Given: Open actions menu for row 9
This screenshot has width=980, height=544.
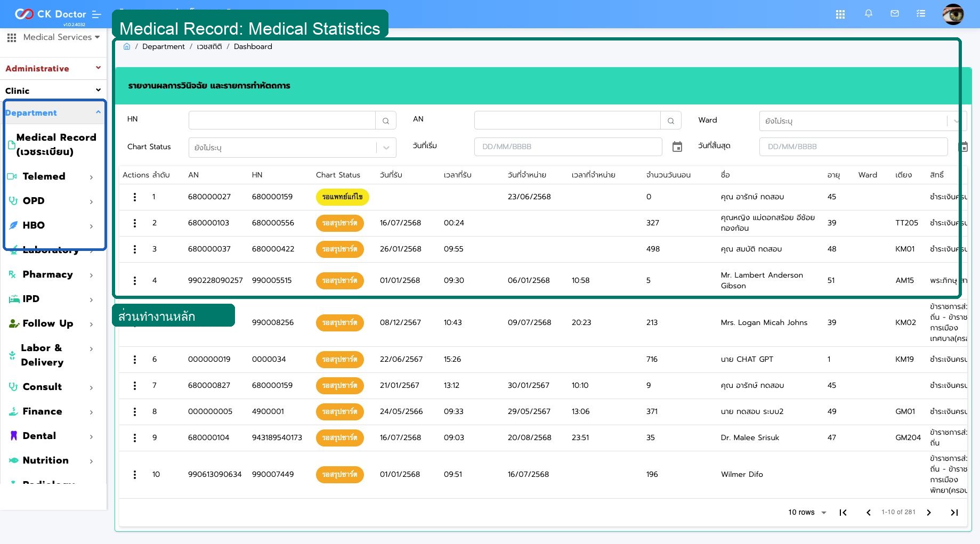Looking at the screenshot, I should coord(135,438).
